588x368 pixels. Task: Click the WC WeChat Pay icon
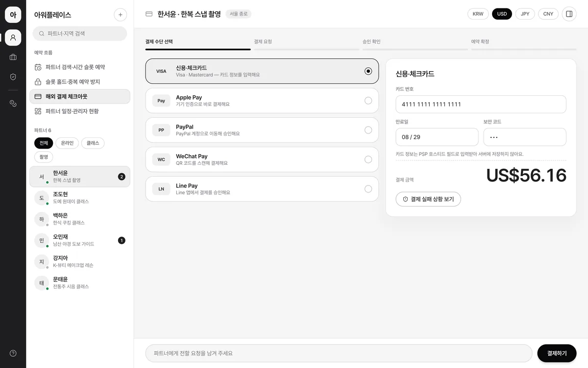click(x=161, y=159)
